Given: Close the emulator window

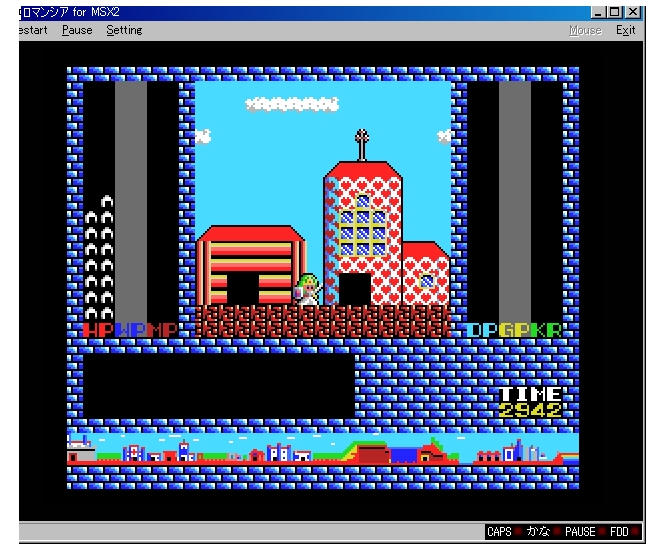Looking at the screenshot, I should (x=632, y=12).
